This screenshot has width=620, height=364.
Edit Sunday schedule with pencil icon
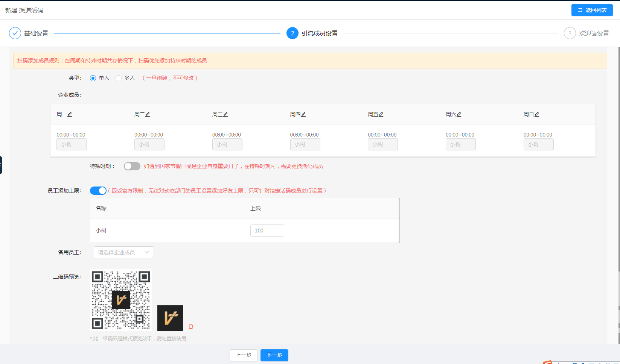[537, 114]
